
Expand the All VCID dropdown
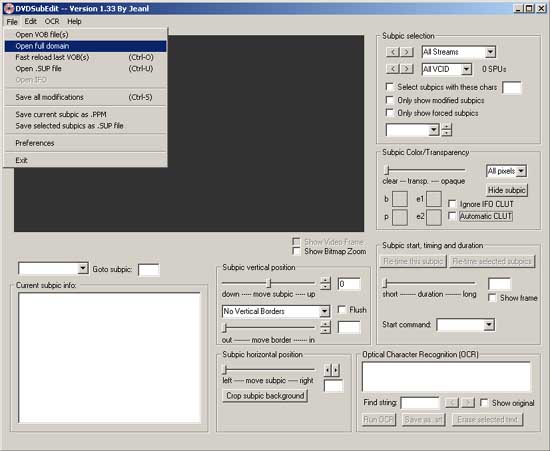point(466,69)
